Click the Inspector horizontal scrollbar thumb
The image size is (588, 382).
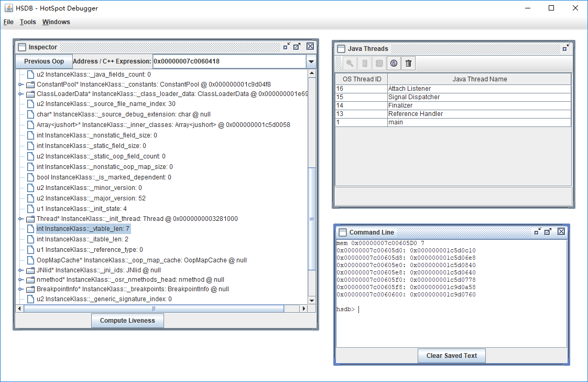(154, 309)
